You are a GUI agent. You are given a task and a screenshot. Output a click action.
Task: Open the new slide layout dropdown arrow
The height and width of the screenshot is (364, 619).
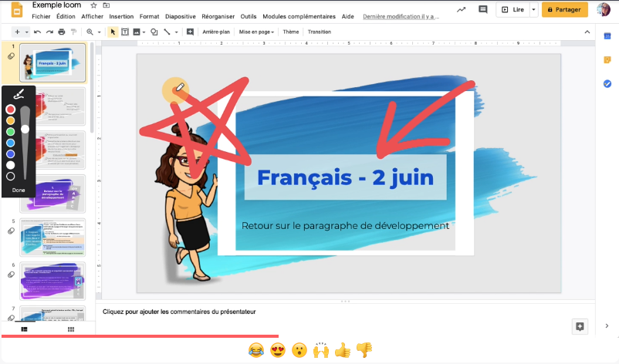tap(27, 32)
